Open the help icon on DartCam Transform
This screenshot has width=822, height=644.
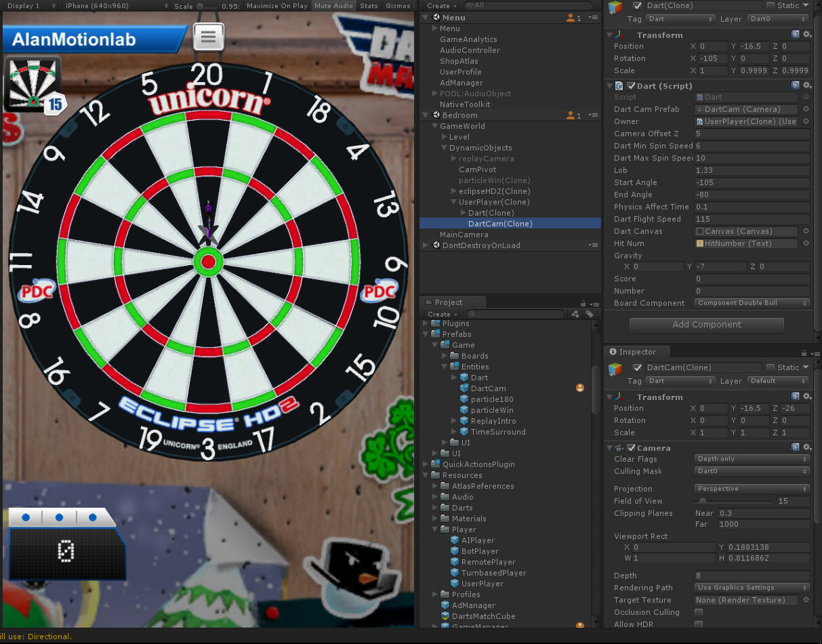click(796, 397)
